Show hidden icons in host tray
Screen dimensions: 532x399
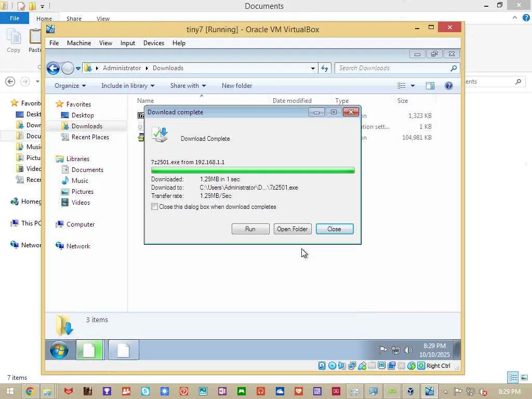[x=445, y=392]
